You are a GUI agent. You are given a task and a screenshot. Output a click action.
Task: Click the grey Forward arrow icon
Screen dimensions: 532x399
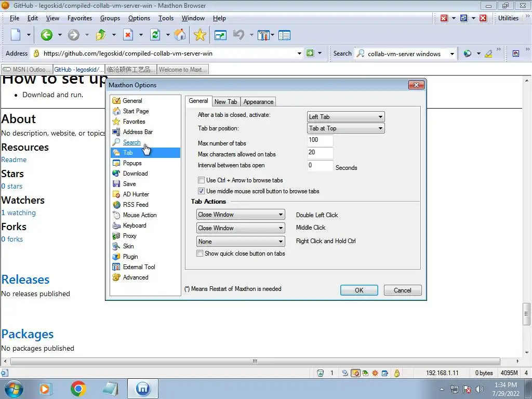73,35
